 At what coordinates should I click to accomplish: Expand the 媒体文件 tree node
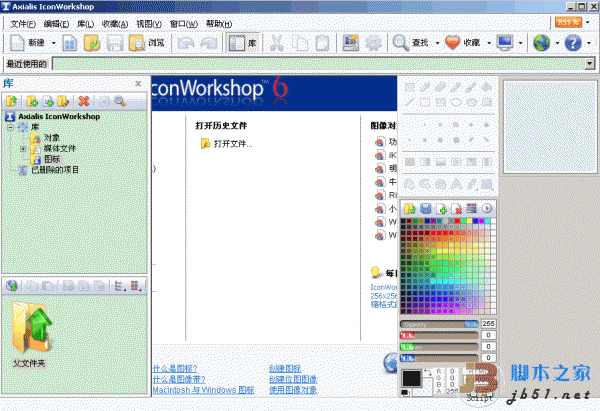pos(23,148)
